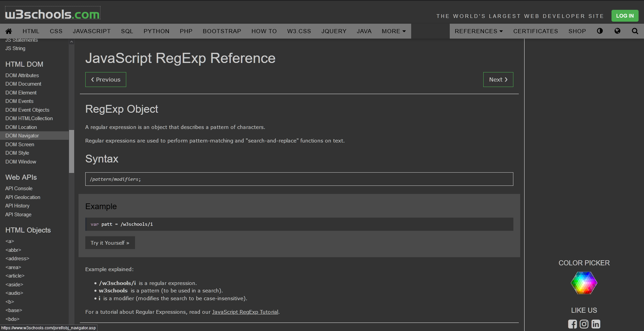Toggle dark mode theme
This screenshot has height=331, width=644.
(600, 31)
